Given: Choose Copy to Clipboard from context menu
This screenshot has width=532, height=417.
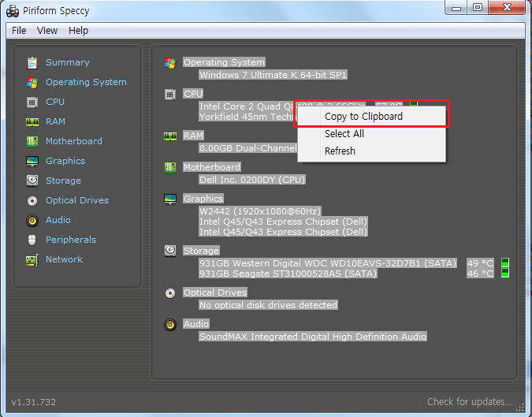Looking at the screenshot, I should coord(371,117).
